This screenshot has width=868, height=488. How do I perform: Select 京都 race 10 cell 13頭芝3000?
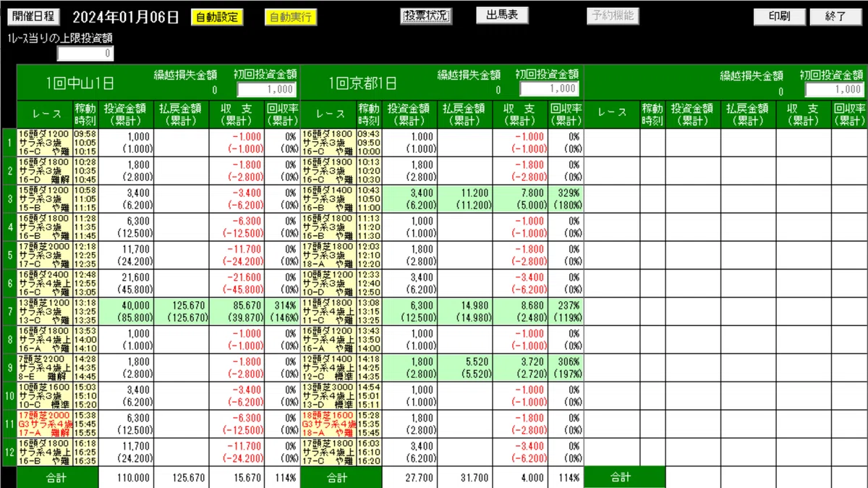pyautogui.click(x=327, y=395)
